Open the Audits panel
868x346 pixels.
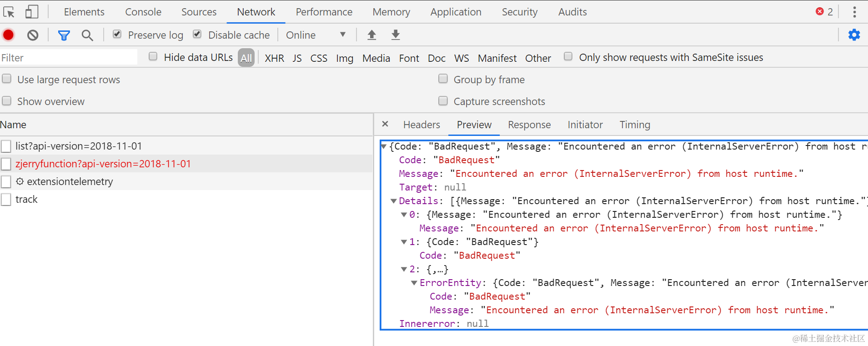tap(572, 12)
